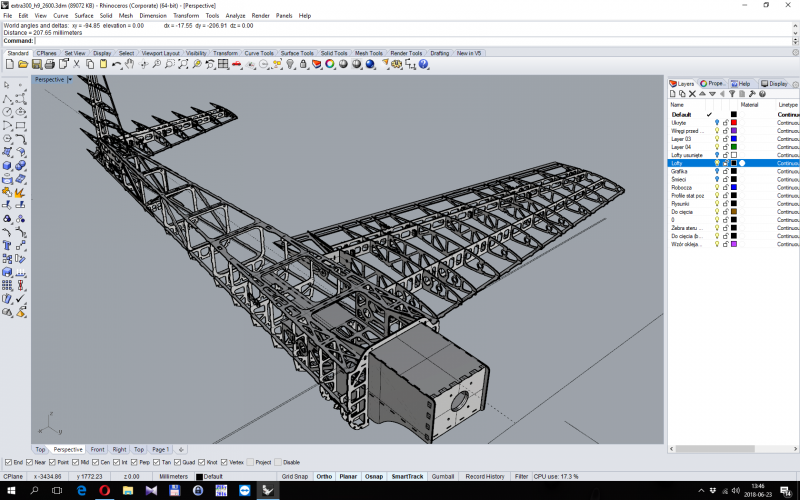Click the Undo arrow icon
This screenshot has height=500, width=800.
pyautogui.click(x=117, y=64)
